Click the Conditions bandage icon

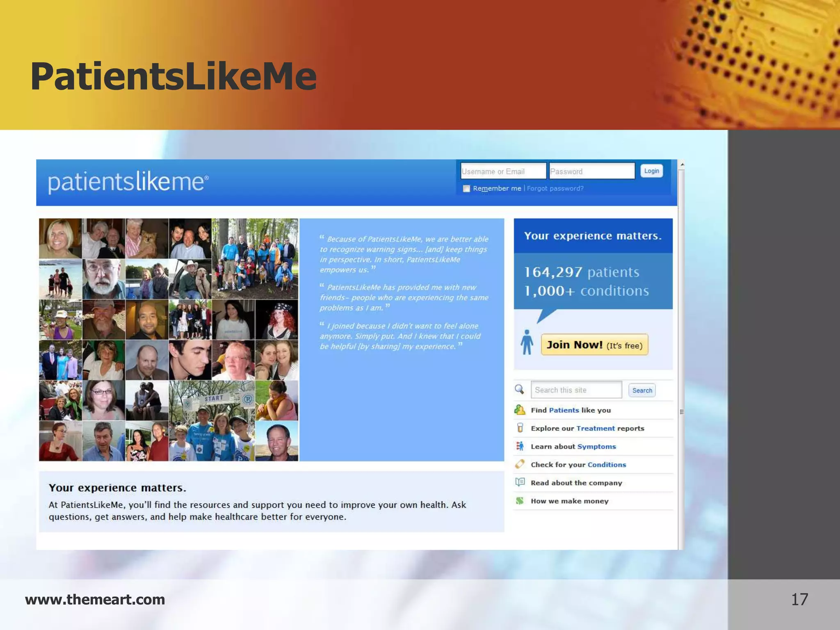(x=520, y=464)
